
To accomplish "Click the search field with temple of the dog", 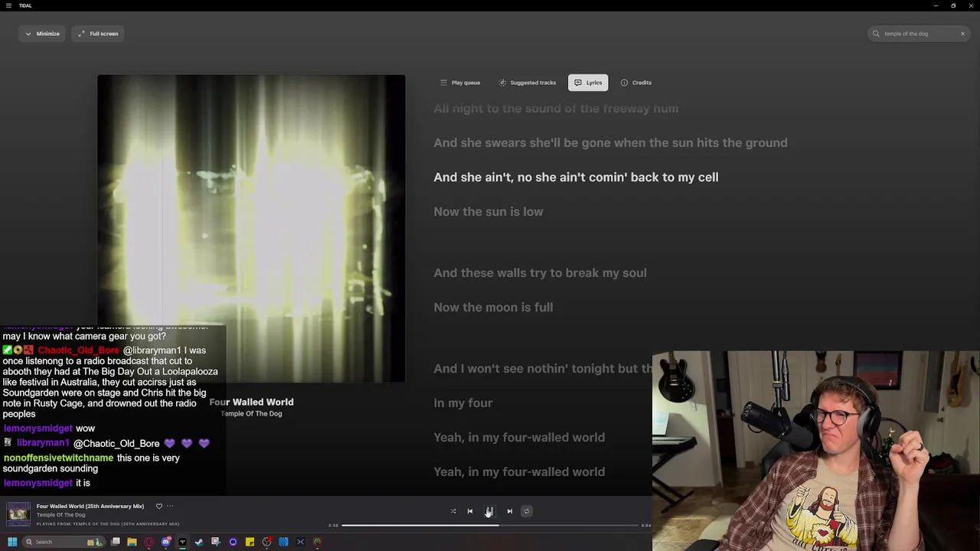I will click(x=920, y=34).
